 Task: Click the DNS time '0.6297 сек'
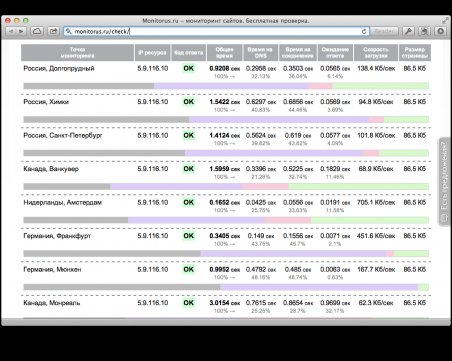pos(261,102)
